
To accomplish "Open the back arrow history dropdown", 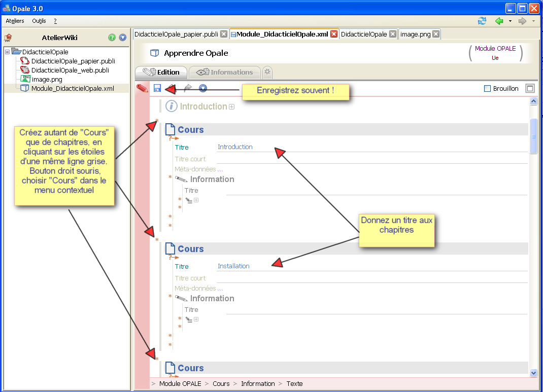I will [x=510, y=21].
